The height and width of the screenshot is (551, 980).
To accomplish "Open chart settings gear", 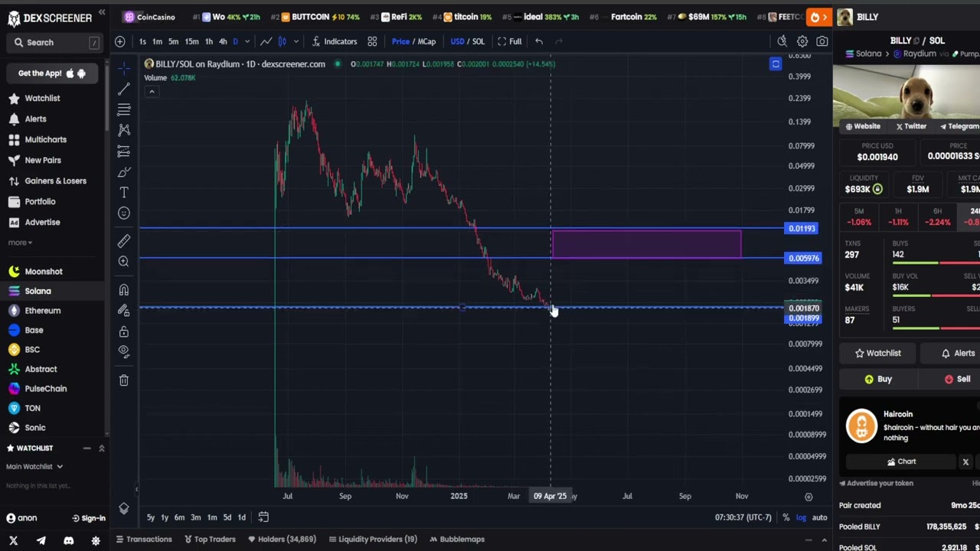I will click(x=802, y=41).
